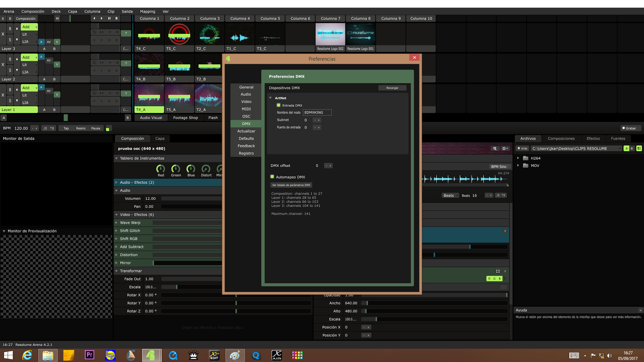Click the Pausa BPM button
644x362 pixels.
click(x=96, y=128)
